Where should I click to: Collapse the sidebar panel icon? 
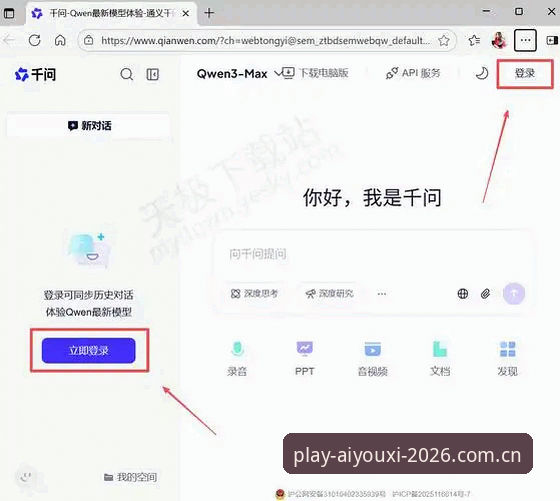click(x=152, y=74)
